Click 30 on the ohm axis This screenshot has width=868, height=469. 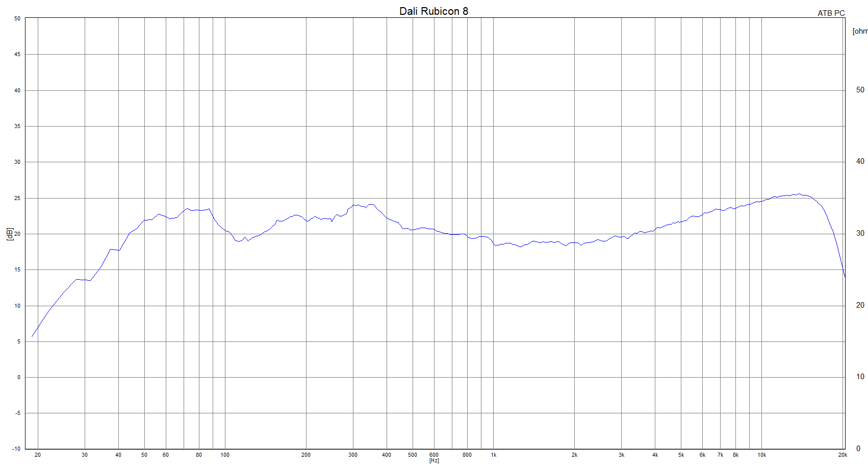tap(860, 233)
